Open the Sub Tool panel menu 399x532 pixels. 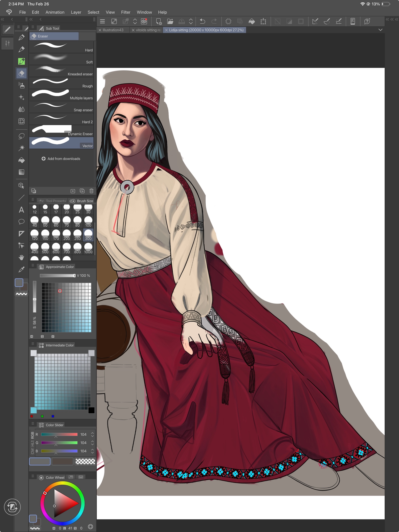pyautogui.click(x=33, y=27)
